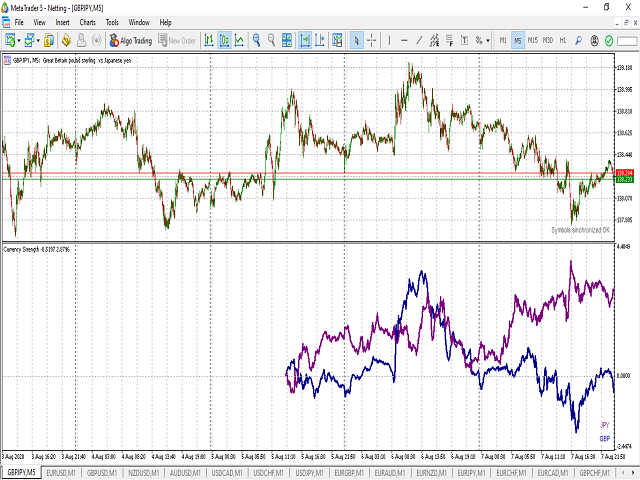Open the Charts menu
The height and width of the screenshot is (480, 640).
pos(88,21)
